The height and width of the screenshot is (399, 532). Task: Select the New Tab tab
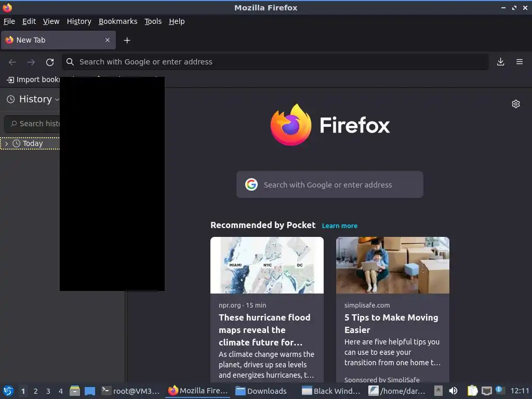[x=58, y=40]
